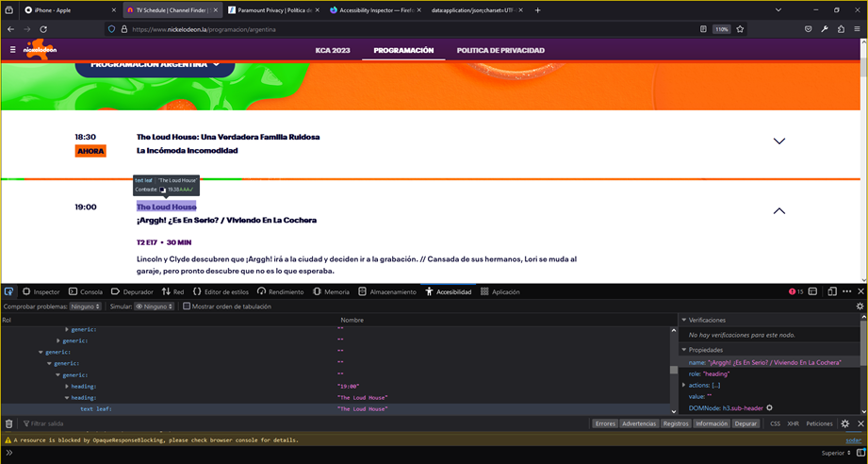Click the browser reload button
This screenshot has width=868, height=464.
[x=42, y=29]
